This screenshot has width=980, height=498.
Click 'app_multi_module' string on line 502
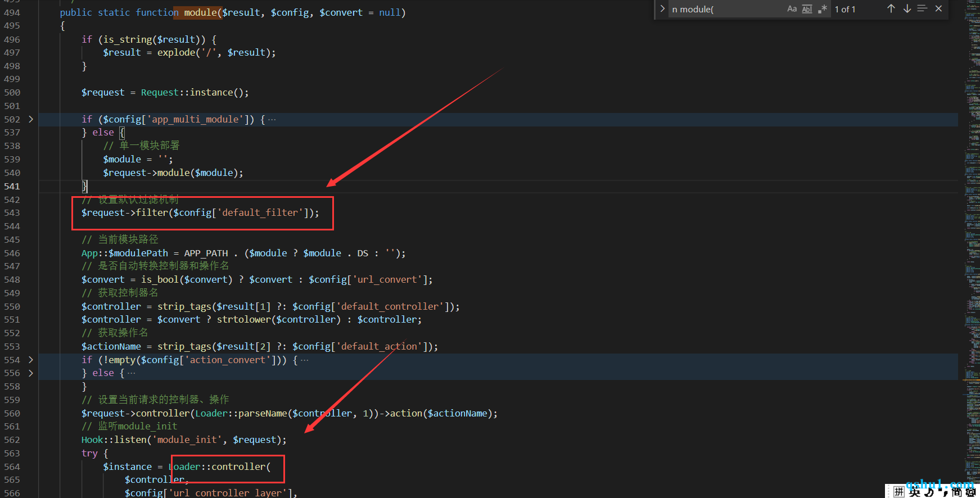195,119
